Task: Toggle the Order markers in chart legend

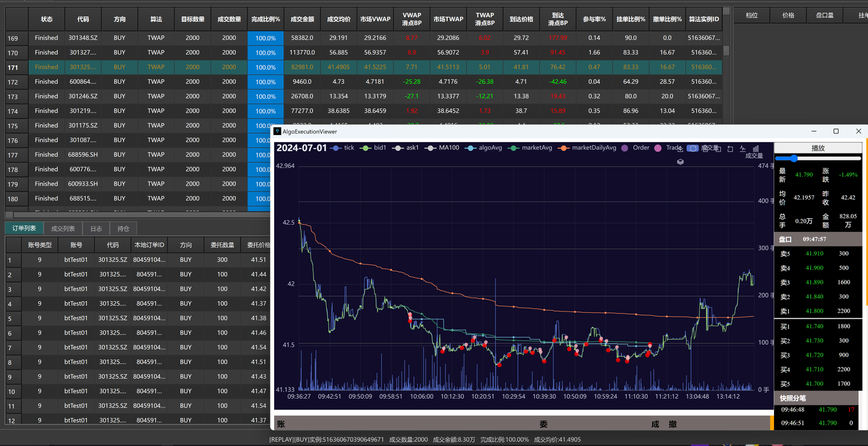Action: tap(635, 148)
